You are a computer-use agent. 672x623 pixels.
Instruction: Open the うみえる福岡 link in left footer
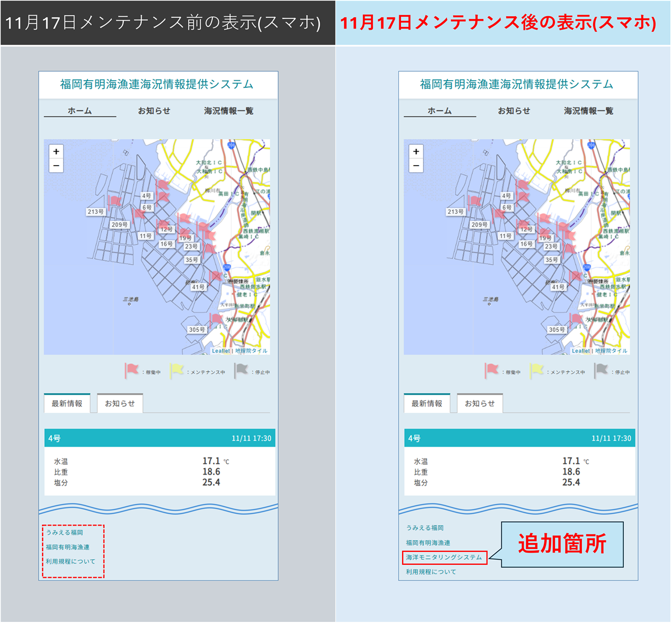click(x=64, y=532)
